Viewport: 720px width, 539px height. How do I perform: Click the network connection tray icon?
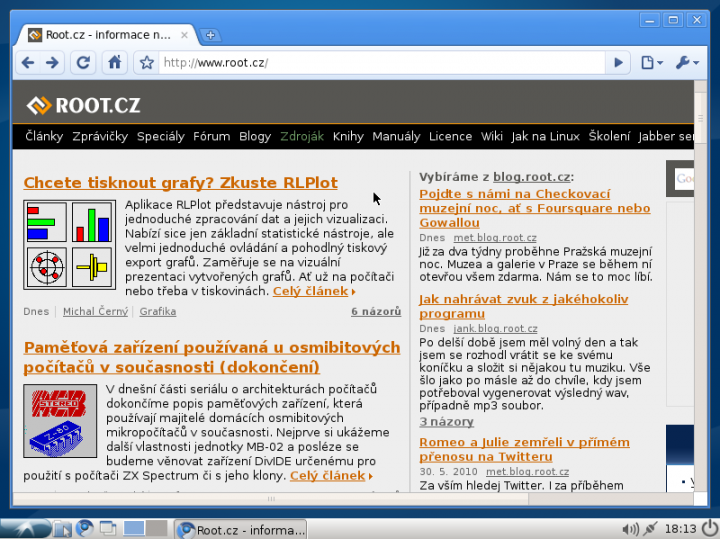[x=650, y=529]
